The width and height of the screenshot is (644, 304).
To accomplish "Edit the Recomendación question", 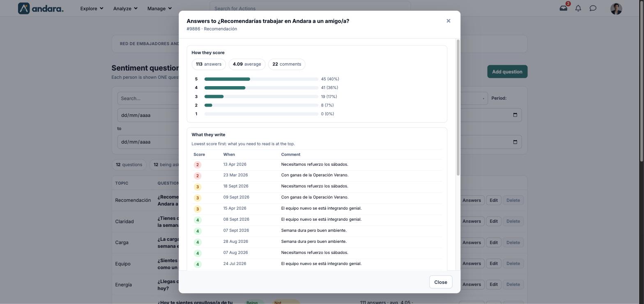I will [x=493, y=200].
